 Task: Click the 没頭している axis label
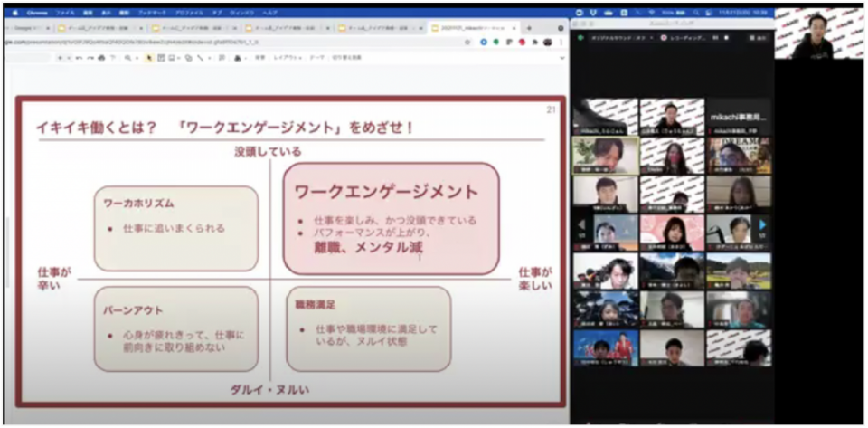tap(269, 150)
